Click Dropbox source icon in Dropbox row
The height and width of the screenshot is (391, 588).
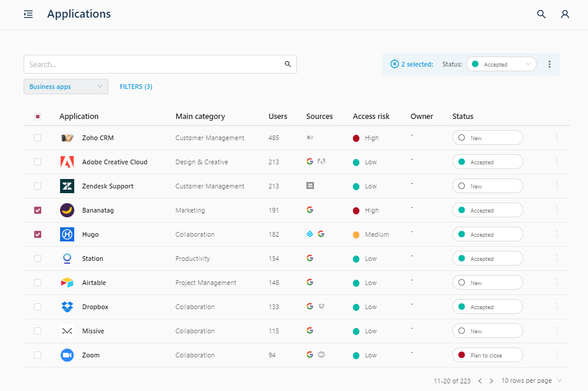(321, 306)
